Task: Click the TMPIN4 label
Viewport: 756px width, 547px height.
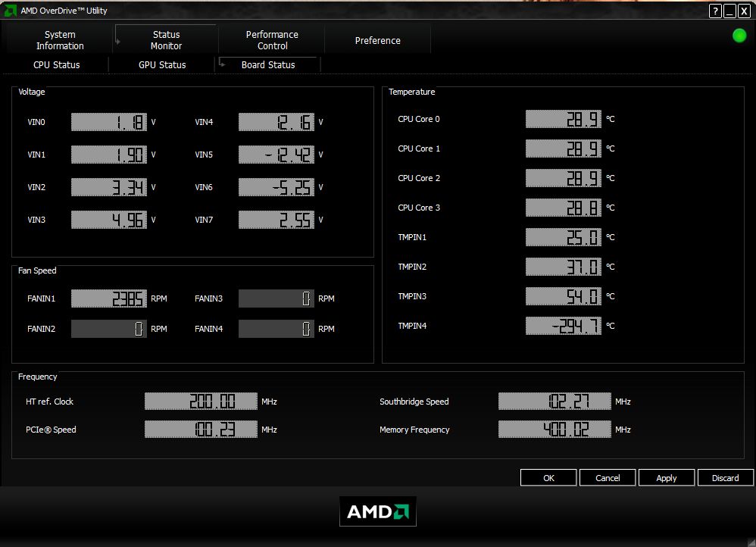Action: [412, 326]
